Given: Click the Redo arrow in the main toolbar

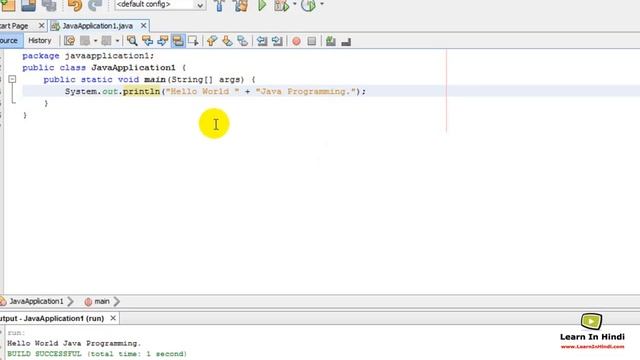Looking at the screenshot, I should [95, 5].
